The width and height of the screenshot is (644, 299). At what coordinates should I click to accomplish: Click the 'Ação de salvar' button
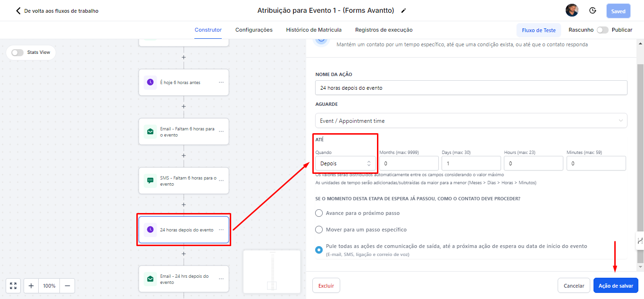(616, 286)
